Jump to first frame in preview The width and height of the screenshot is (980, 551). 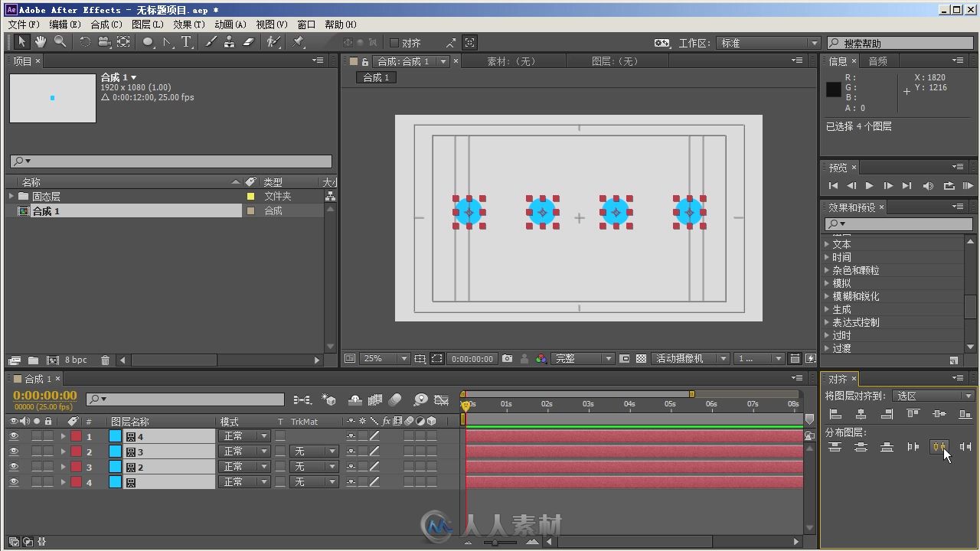[833, 185]
